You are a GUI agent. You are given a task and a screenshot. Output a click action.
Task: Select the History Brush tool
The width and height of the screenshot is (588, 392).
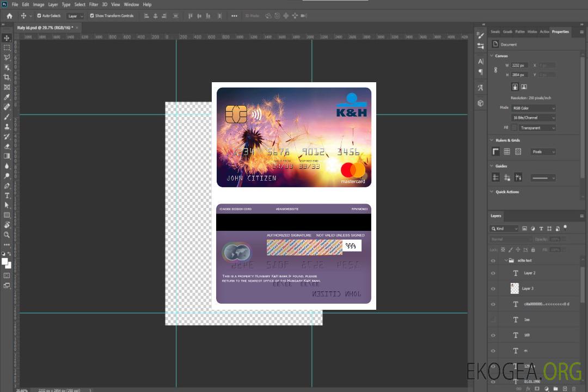click(7, 137)
